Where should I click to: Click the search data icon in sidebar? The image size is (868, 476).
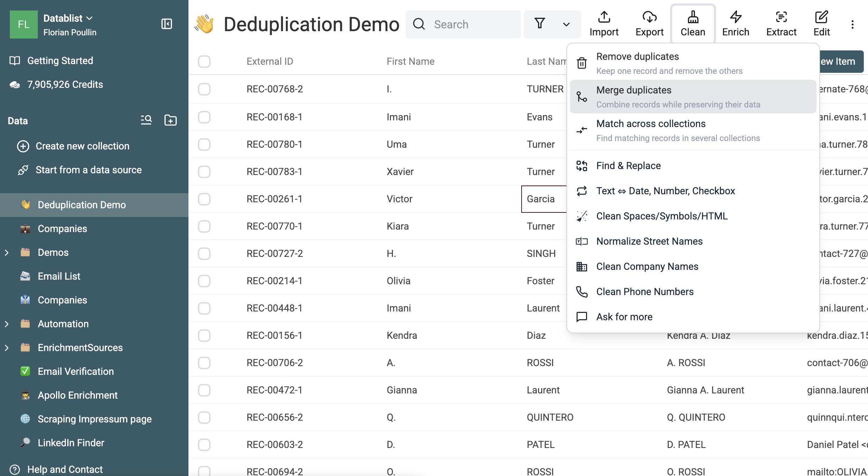[146, 120]
